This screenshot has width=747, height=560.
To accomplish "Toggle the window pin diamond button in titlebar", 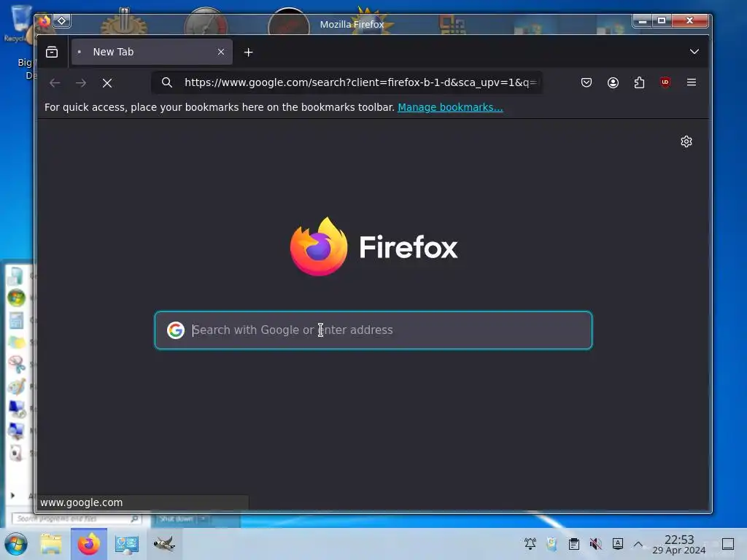I will pos(62,21).
